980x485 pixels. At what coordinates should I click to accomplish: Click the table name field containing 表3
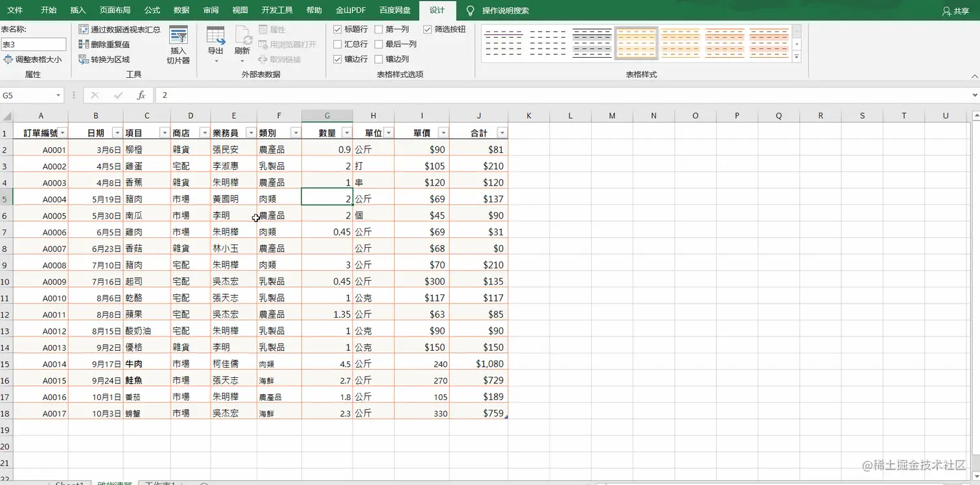click(34, 44)
